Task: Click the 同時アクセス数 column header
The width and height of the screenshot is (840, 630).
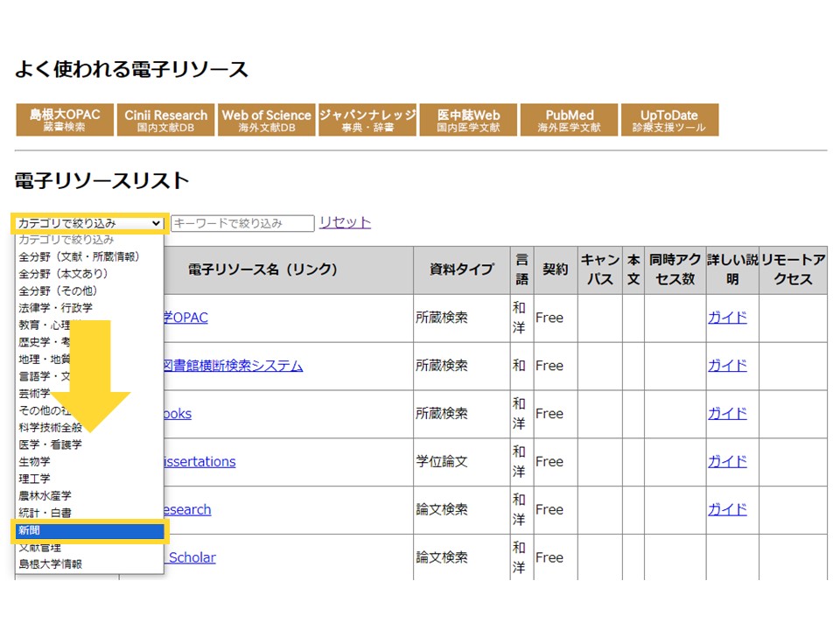Action: click(675, 269)
